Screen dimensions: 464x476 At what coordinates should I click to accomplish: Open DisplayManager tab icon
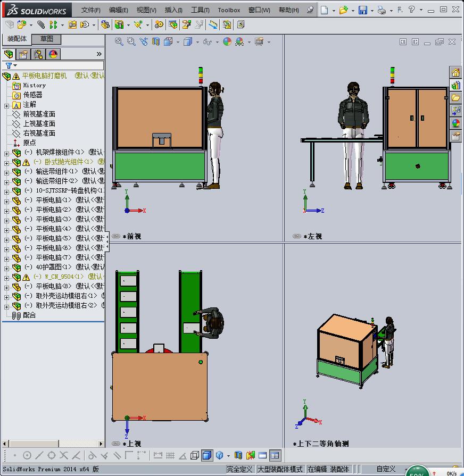point(53,54)
